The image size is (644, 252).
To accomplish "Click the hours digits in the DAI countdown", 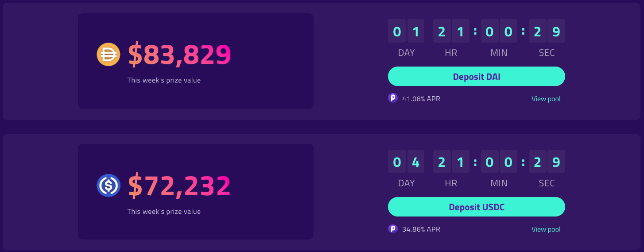I will [451, 31].
